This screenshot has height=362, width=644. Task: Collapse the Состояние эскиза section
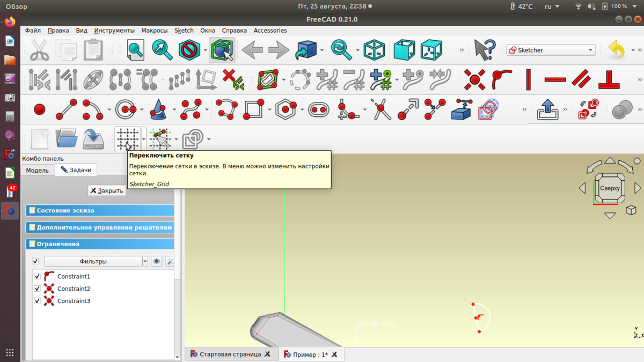pos(100,210)
